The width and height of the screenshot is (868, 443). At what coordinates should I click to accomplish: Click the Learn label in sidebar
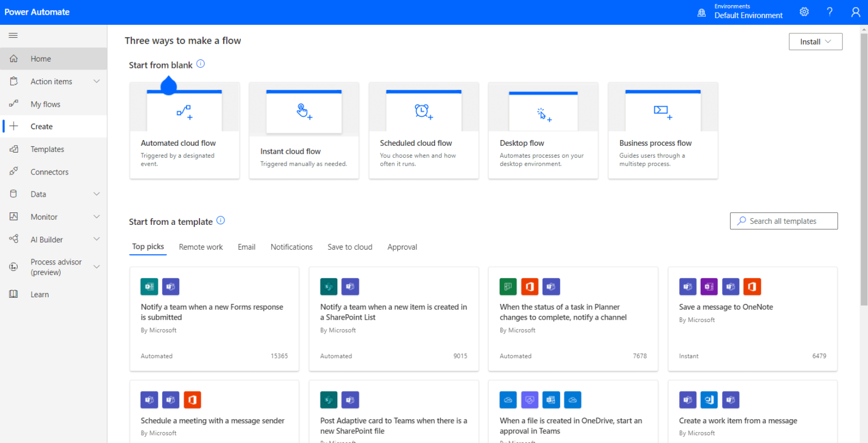pos(40,294)
